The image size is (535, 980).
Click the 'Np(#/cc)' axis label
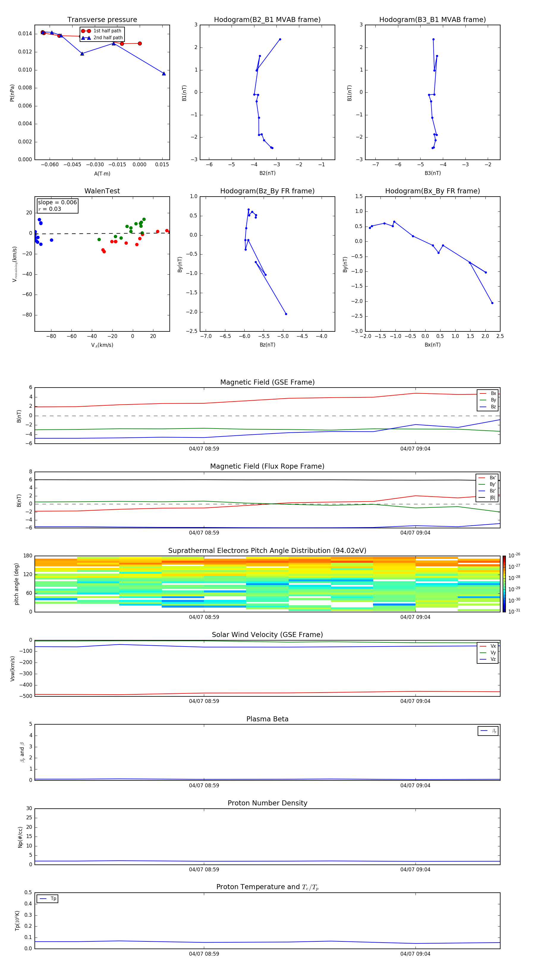(x=20, y=837)
